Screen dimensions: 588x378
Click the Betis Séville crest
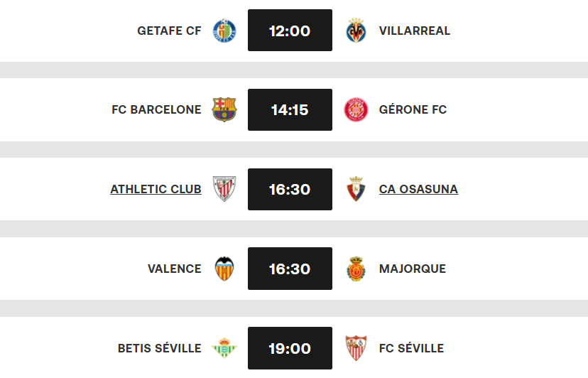point(224,348)
